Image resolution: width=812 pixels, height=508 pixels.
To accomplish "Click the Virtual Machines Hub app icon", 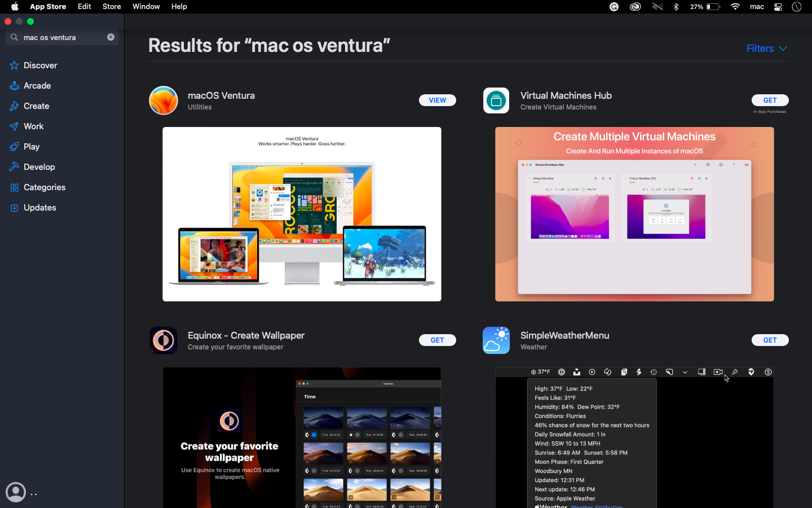I will pyautogui.click(x=496, y=100).
